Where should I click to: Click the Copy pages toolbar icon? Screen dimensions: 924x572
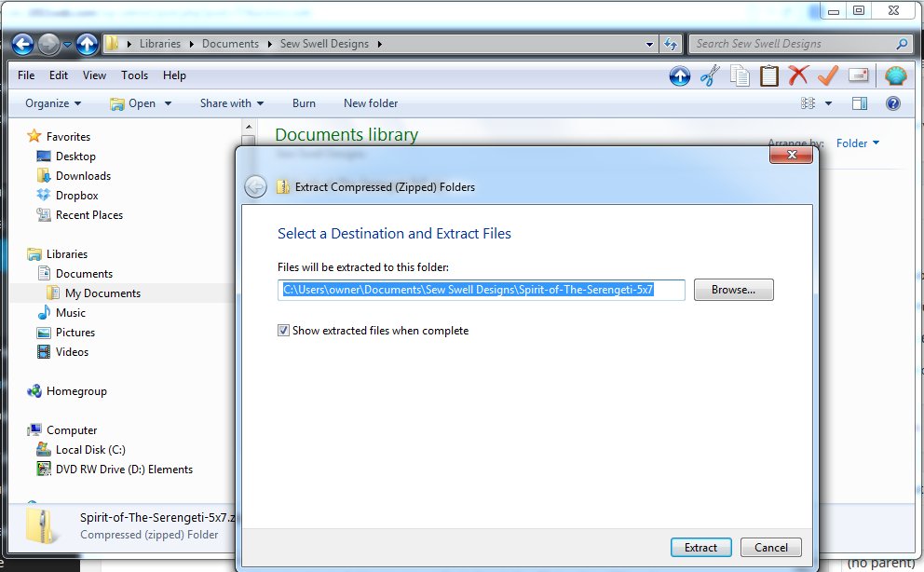pos(740,76)
